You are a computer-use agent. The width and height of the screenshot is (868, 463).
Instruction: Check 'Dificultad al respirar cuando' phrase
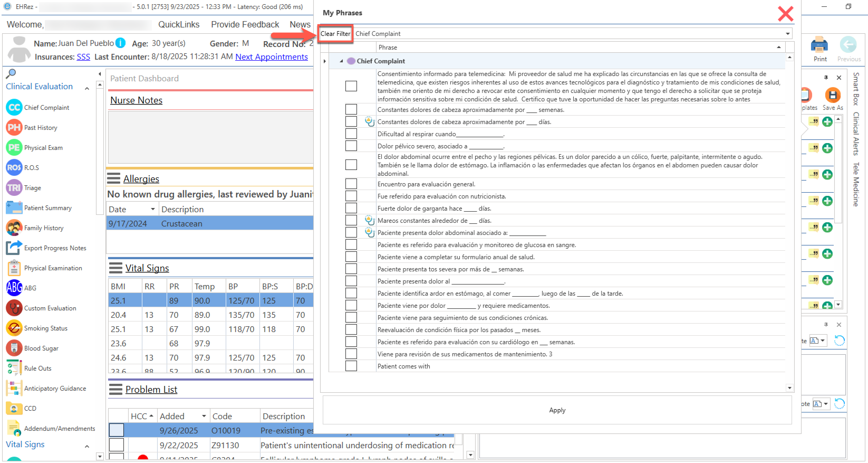pos(351,134)
